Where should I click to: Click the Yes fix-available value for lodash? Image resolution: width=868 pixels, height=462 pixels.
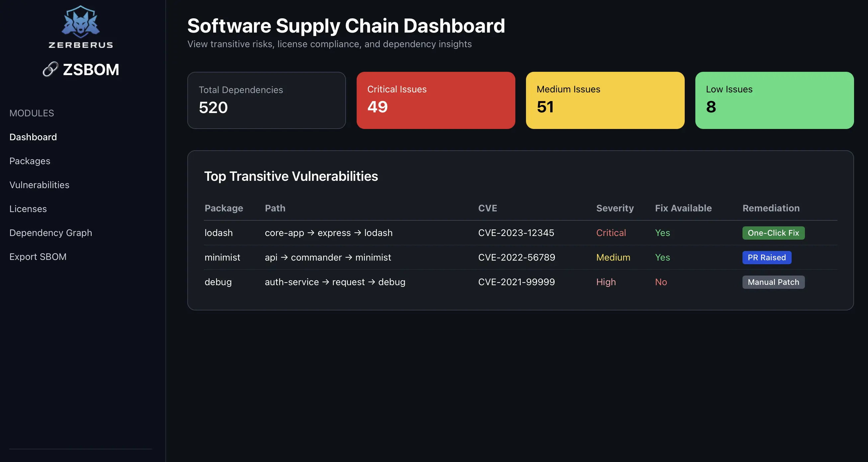(662, 233)
